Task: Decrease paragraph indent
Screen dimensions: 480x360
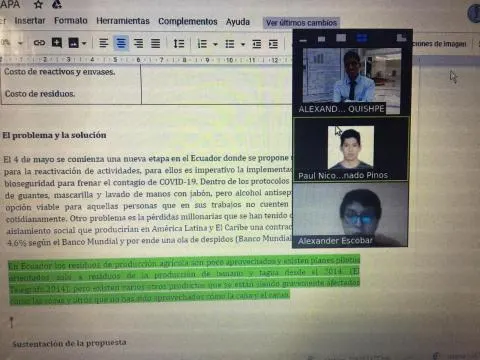Action: [x=257, y=44]
